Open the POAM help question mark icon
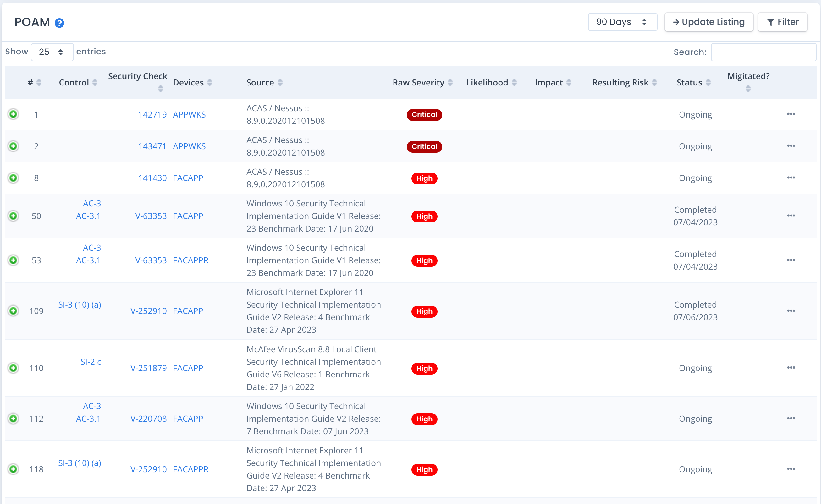 pos(59,23)
